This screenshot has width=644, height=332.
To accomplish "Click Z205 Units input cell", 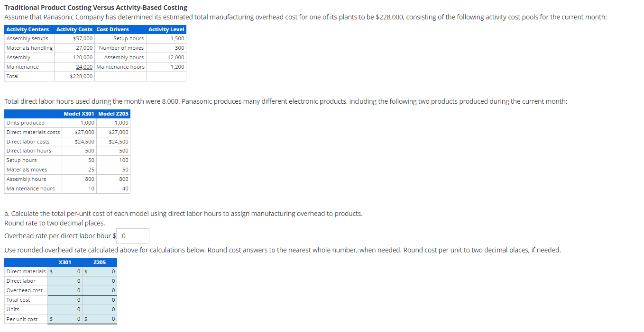I will click(x=99, y=309).
